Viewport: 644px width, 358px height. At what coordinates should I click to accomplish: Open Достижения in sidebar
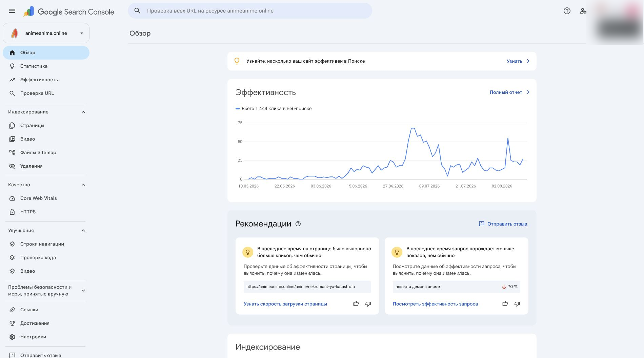click(46, 323)
